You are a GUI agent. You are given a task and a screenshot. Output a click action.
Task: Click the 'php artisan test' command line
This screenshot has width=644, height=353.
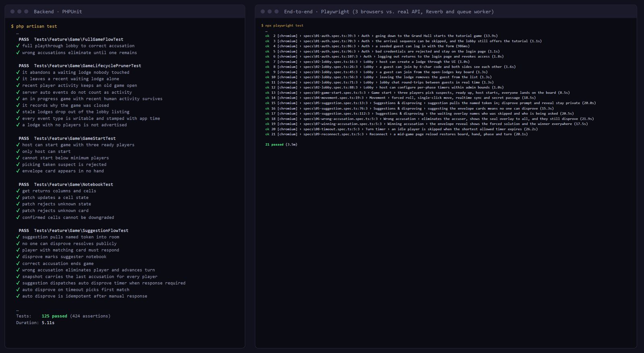point(37,26)
